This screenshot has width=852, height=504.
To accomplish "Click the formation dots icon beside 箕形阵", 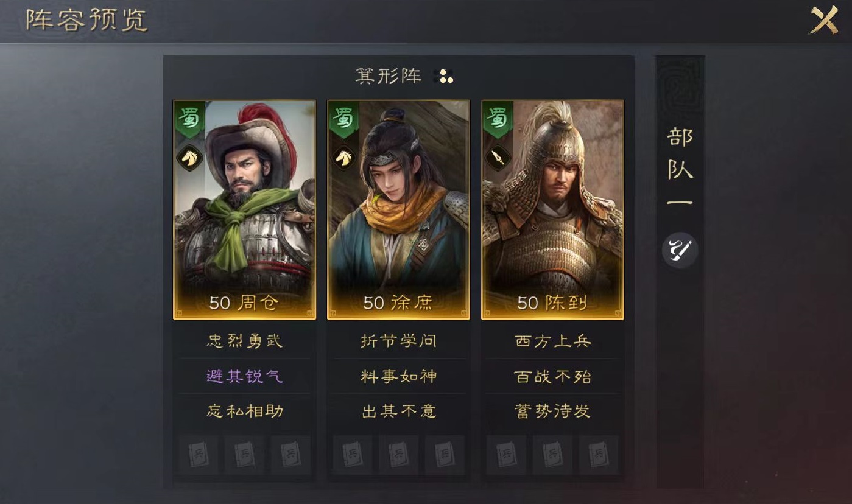I will point(444,76).
